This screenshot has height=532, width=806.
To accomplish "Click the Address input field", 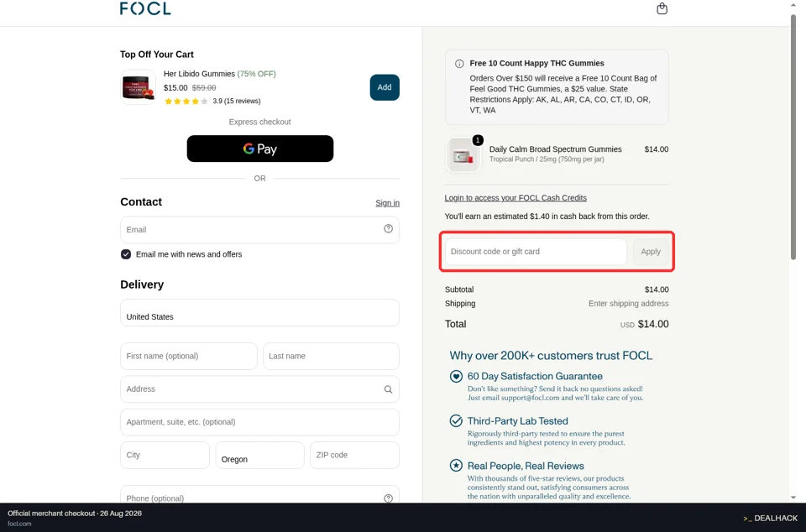I will [259, 389].
